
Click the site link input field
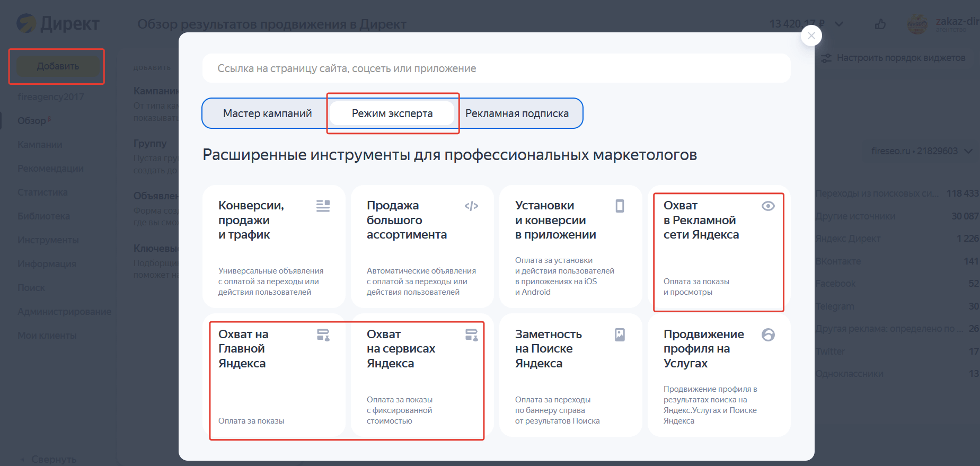496,68
